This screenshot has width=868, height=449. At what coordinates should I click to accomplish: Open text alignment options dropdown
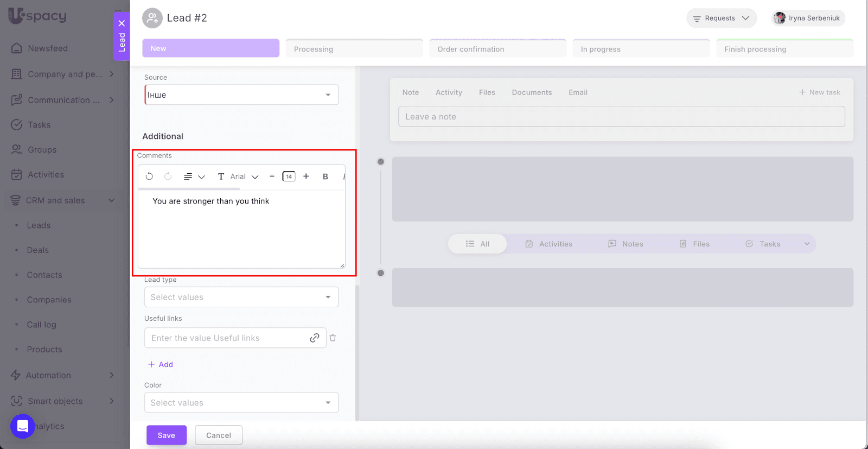pyautogui.click(x=194, y=176)
